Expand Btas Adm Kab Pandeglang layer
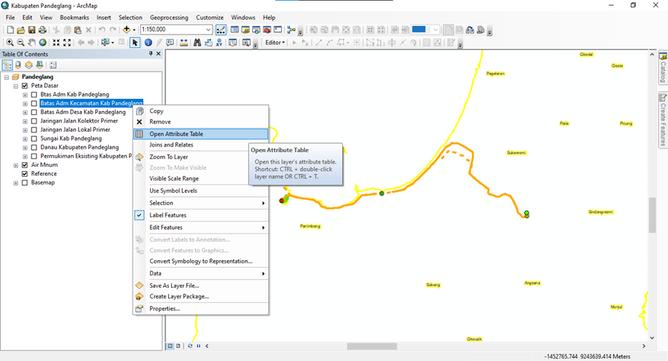This screenshot has width=668, height=361. (25, 95)
